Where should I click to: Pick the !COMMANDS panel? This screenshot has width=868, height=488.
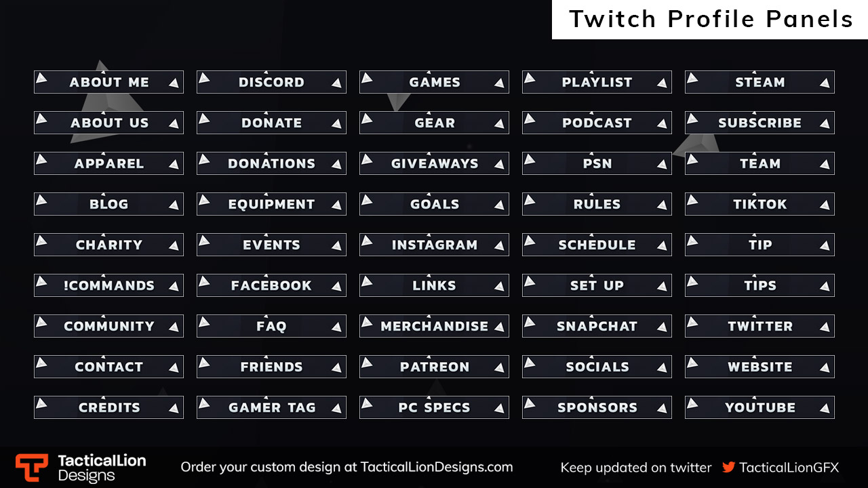click(x=108, y=285)
